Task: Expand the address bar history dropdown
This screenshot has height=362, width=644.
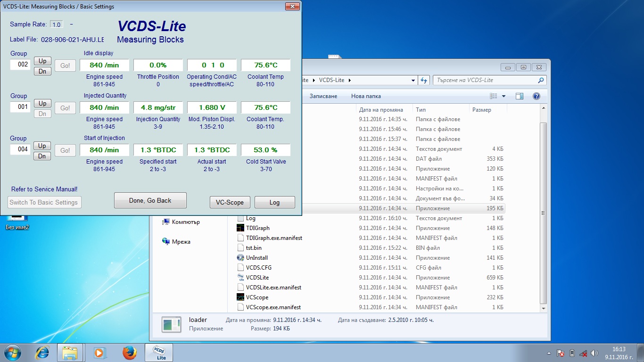Action: tap(413, 80)
